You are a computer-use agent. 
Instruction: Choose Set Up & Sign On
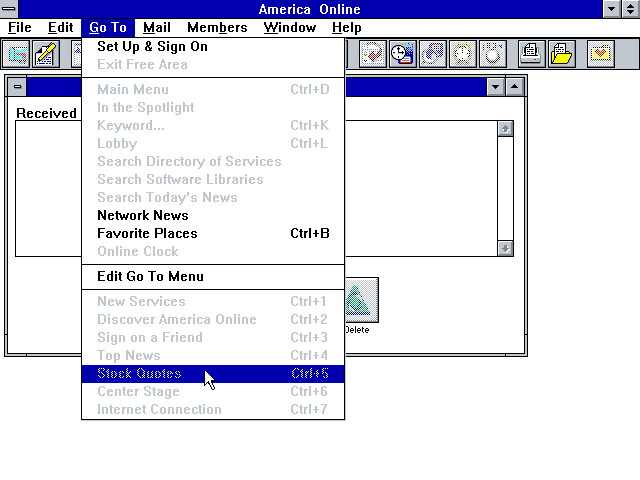(213, 47)
